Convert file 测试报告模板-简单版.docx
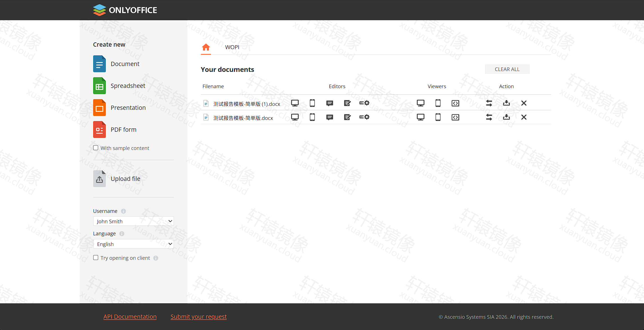The width and height of the screenshot is (644, 330). (x=489, y=117)
